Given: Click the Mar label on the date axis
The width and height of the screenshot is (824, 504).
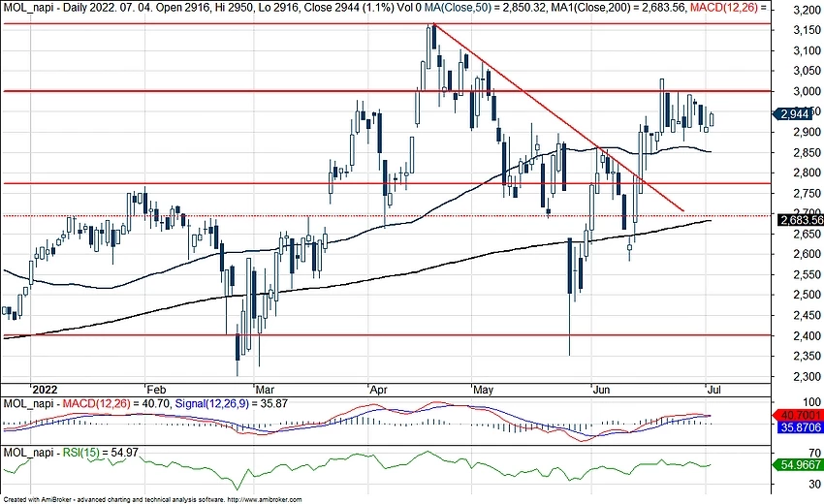Looking at the screenshot, I should tap(265, 390).
